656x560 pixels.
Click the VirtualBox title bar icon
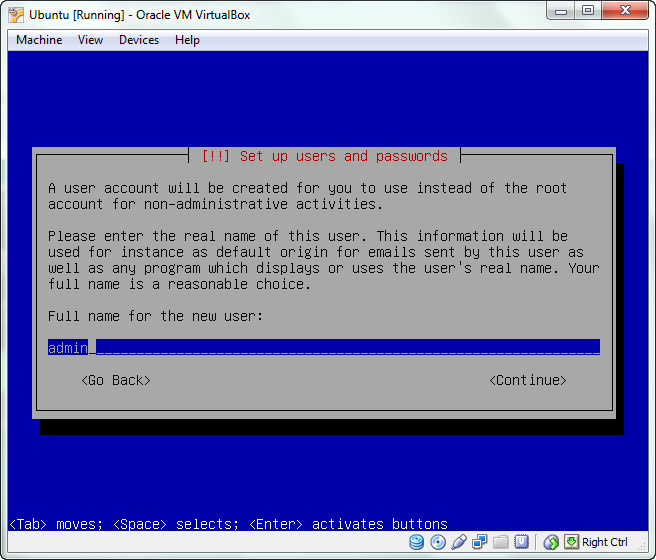click(x=16, y=15)
